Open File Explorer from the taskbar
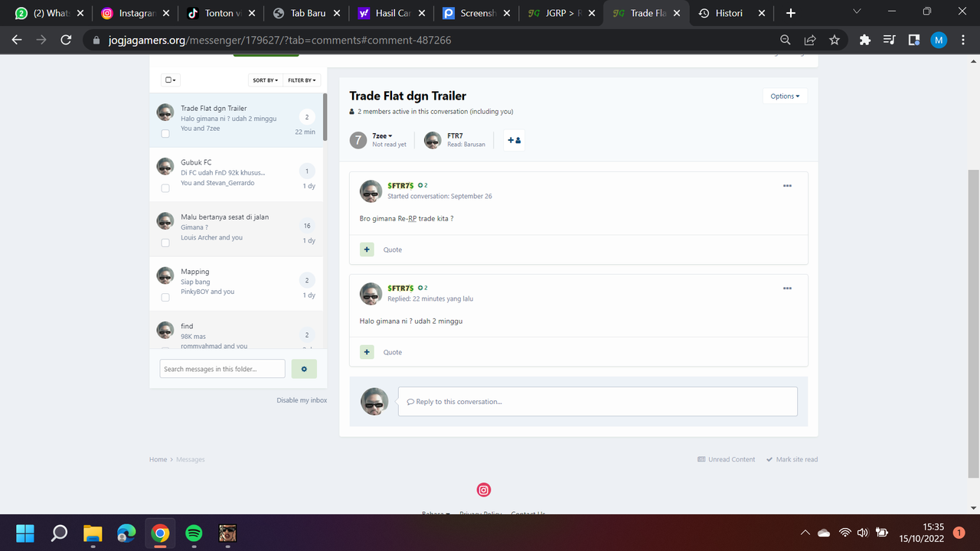 coord(93,533)
